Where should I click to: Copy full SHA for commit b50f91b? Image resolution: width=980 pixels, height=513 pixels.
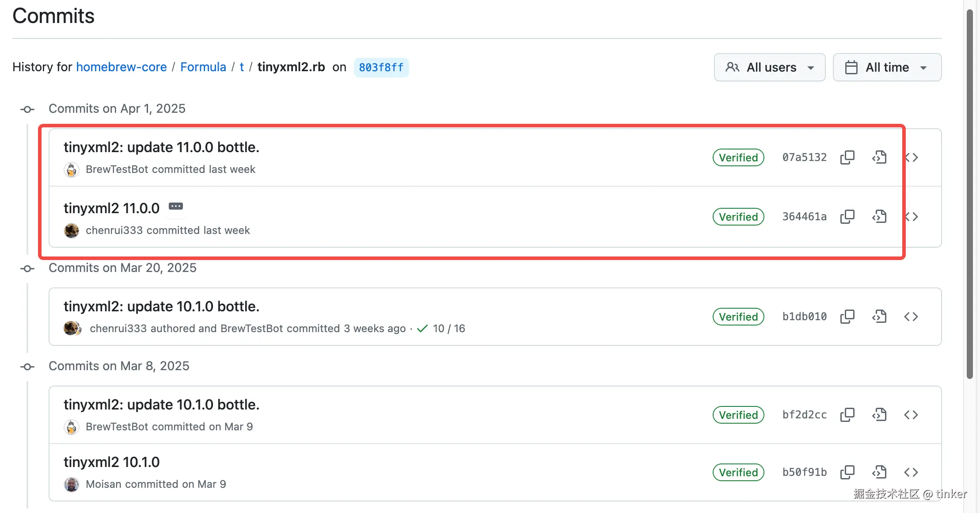click(847, 472)
